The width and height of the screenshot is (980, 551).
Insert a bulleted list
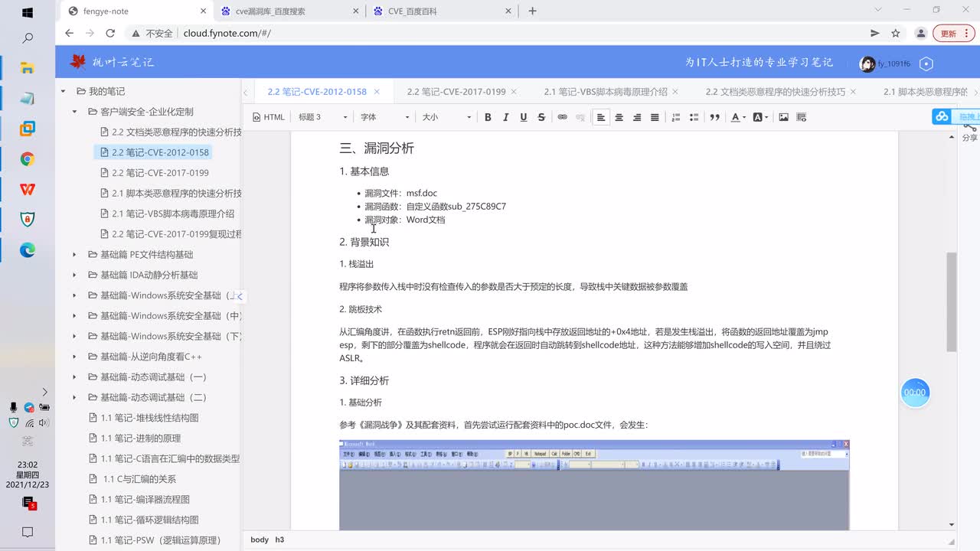pyautogui.click(x=694, y=117)
